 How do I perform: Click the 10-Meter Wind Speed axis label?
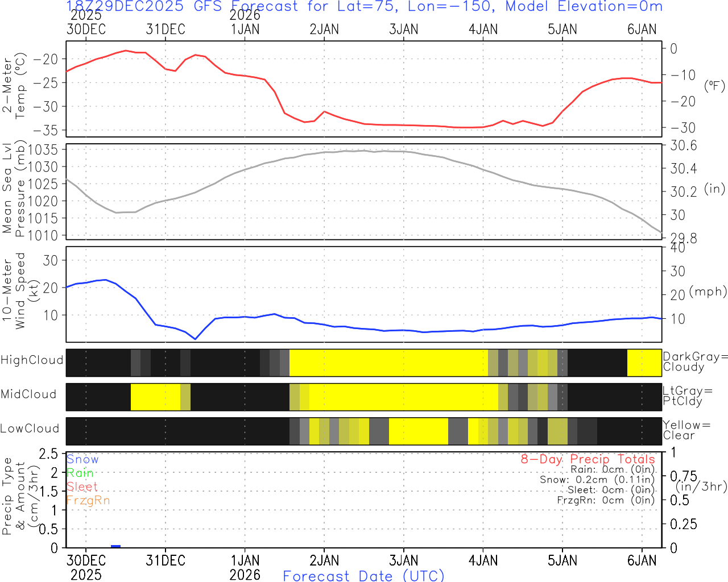click(14, 291)
